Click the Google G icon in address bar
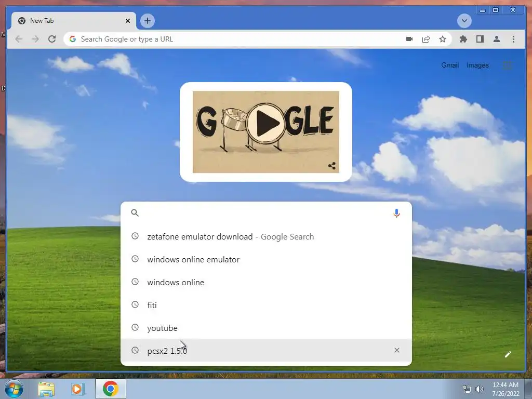532x399 pixels. 73,39
